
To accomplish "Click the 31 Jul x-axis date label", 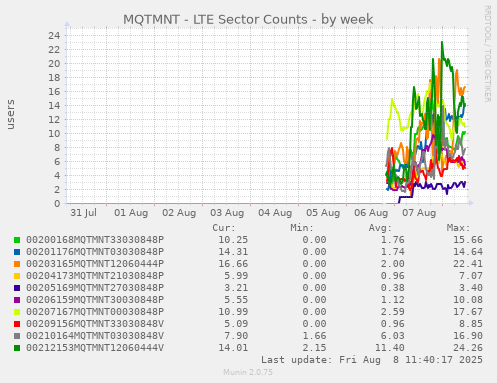I will pos(83,213).
